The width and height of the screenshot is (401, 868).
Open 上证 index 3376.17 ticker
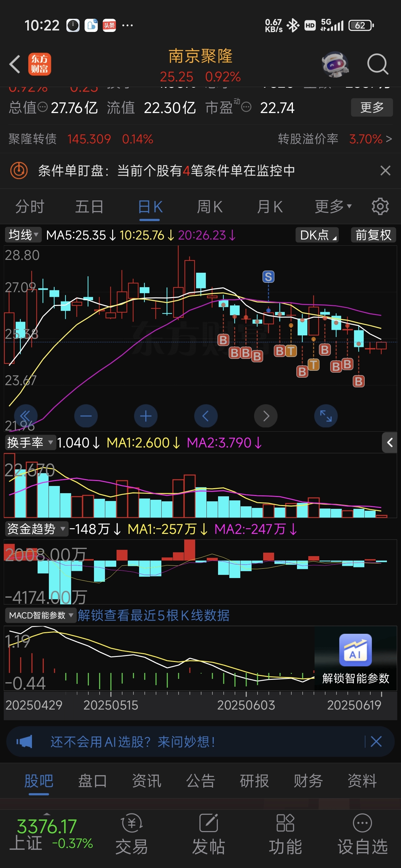click(x=51, y=834)
